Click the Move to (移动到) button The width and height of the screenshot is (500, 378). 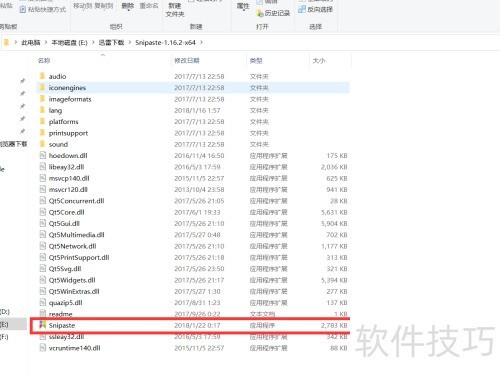(82, 6)
